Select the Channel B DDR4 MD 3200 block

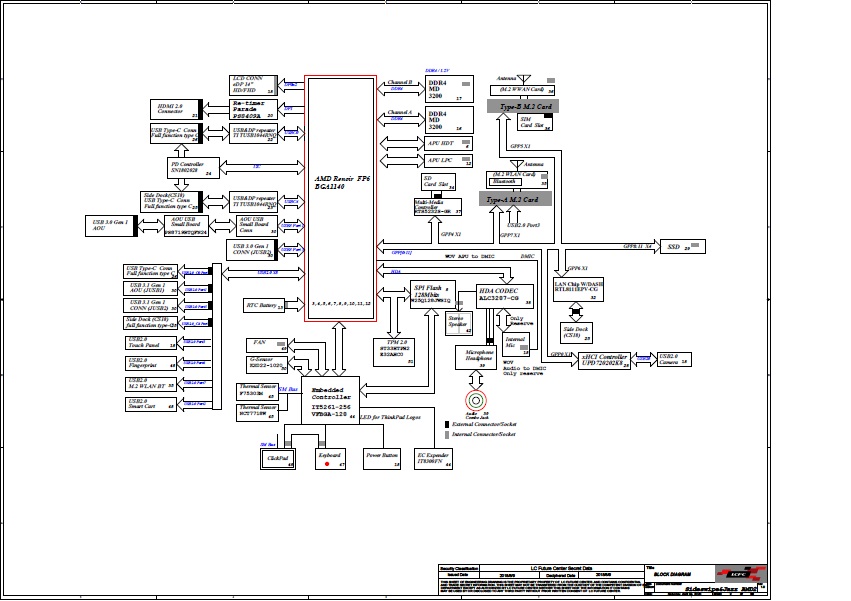pyautogui.click(x=449, y=89)
